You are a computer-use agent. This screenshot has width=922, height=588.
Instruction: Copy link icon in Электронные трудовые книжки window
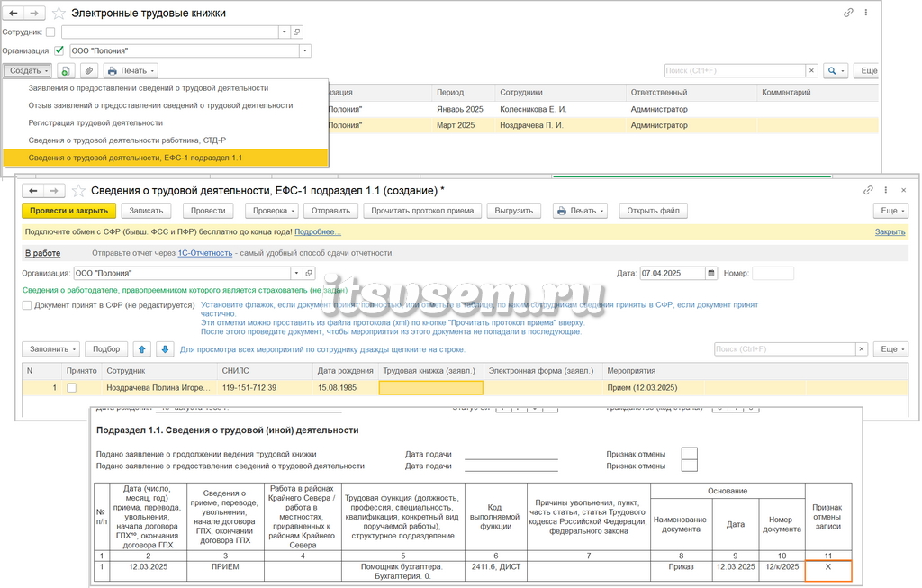point(848,13)
